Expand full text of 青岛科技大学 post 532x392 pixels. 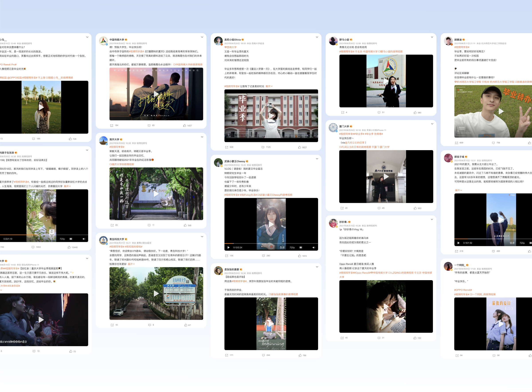(131, 264)
